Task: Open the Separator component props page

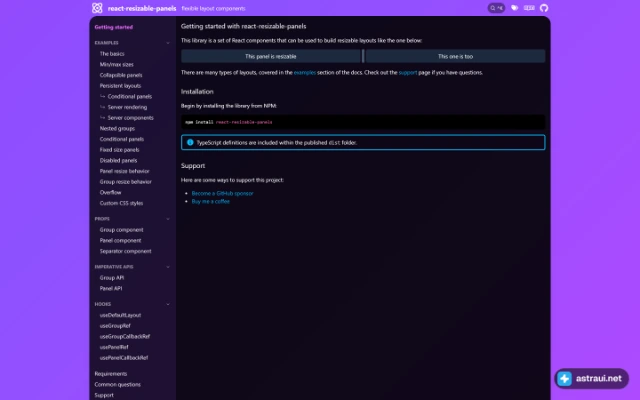Action: 125,251
